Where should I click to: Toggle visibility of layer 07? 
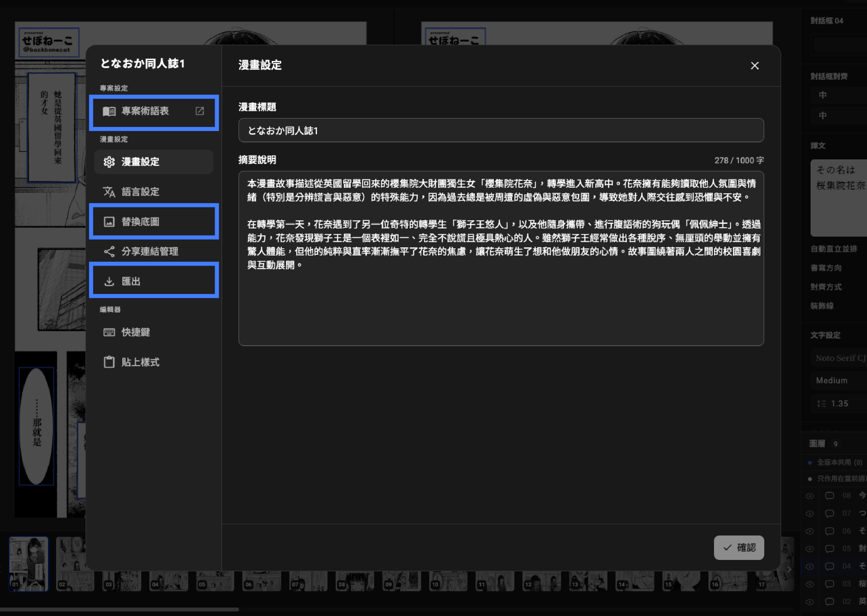pyautogui.click(x=810, y=514)
